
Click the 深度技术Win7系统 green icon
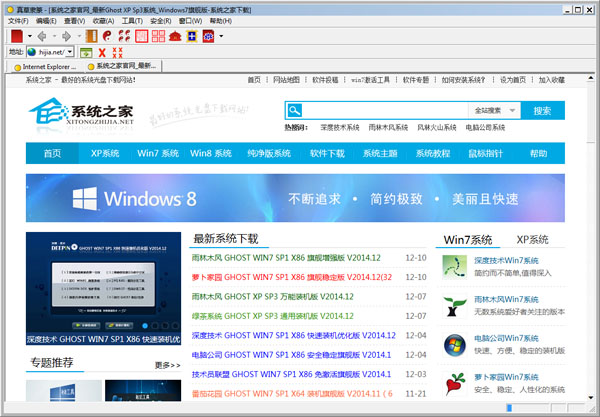point(455,266)
